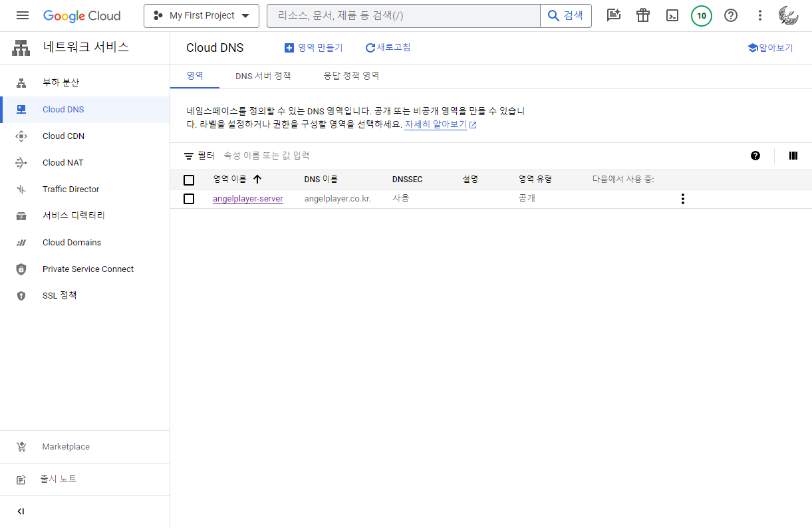This screenshot has width=812, height=528.
Task: Collapse the sidebar with the arrow icon
Action: tap(21, 511)
